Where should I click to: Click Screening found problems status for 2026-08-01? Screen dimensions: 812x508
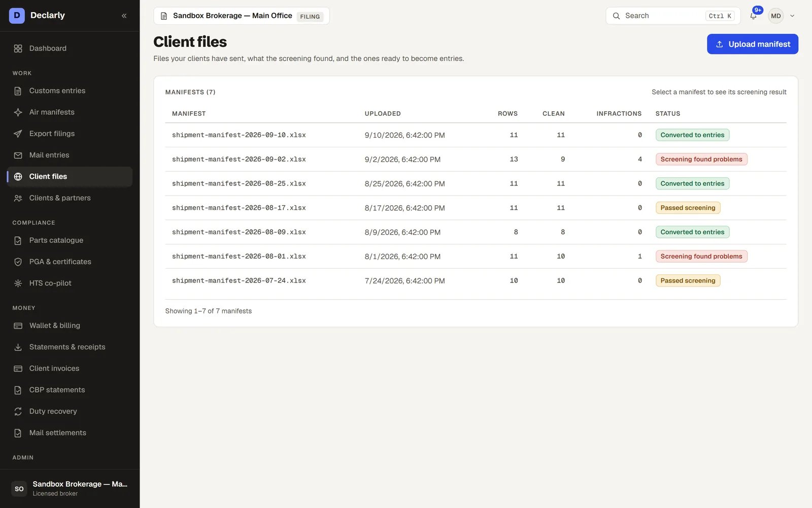click(x=701, y=257)
